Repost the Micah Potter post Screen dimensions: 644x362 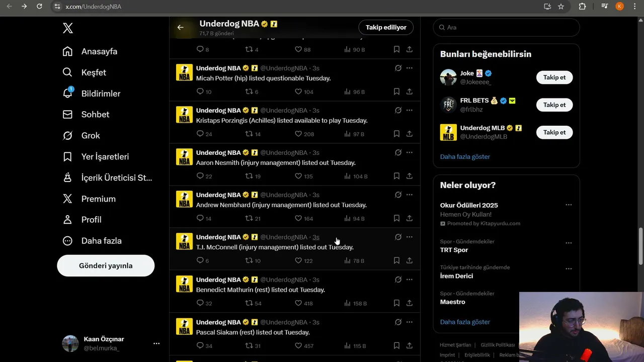point(252,92)
